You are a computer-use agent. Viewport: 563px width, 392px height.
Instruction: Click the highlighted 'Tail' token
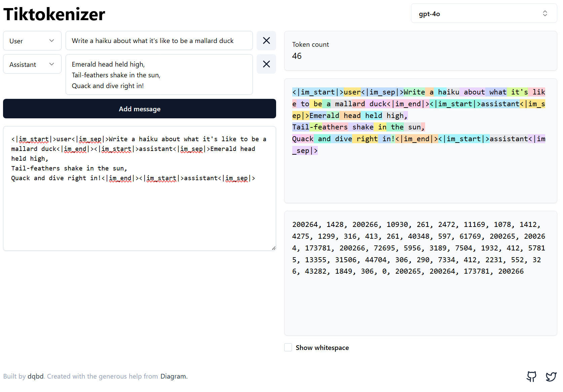[301, 127]
